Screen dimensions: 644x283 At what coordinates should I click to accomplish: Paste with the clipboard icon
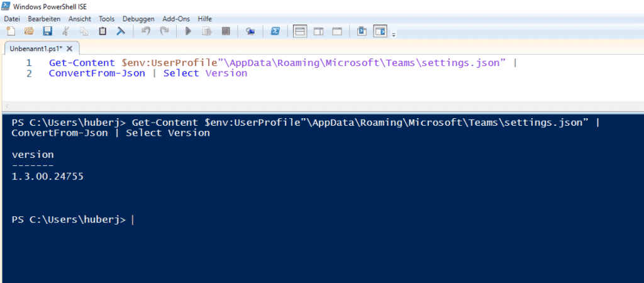[103, 31]
